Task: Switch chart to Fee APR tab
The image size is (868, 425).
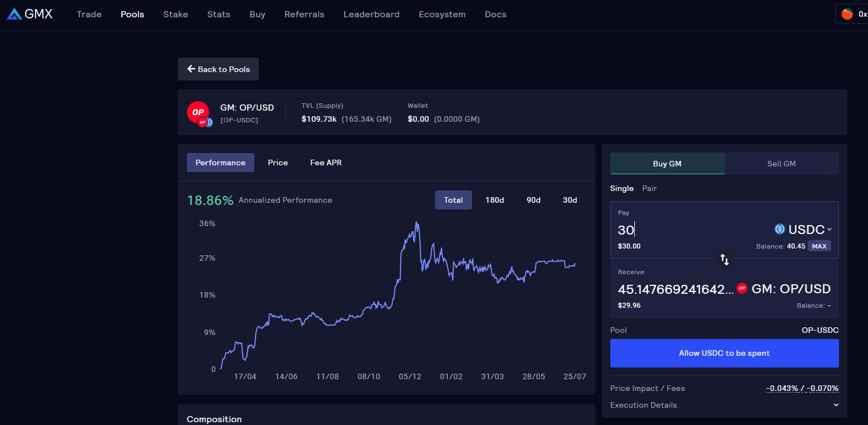Action: (326, 163)
